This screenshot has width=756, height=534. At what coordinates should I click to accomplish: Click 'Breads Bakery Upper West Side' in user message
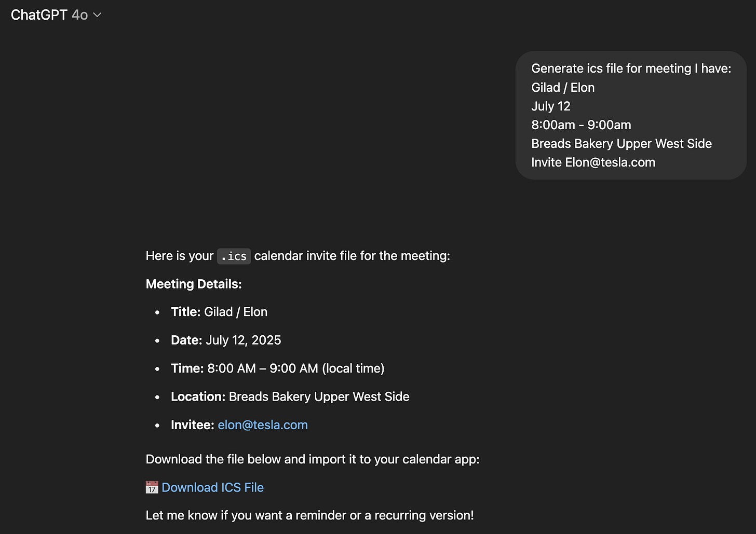pyautogui.click(x=622, y=144)
